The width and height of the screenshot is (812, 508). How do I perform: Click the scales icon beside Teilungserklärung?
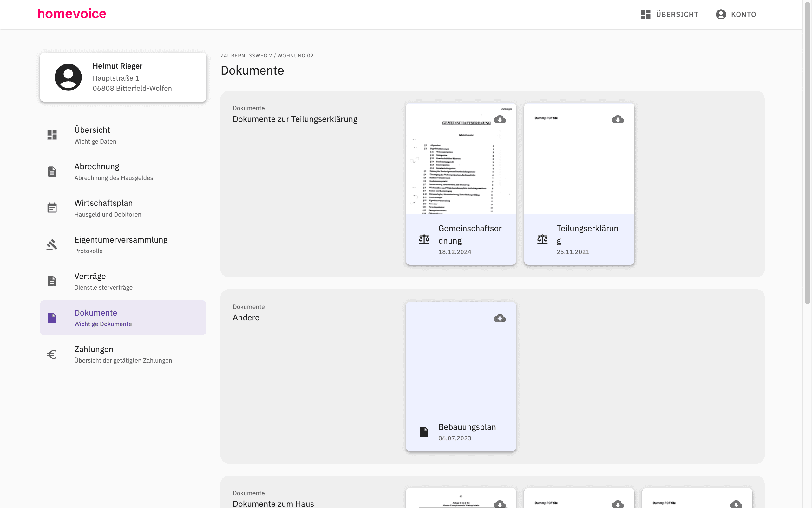pyautogui.click(x=542, y=239)
